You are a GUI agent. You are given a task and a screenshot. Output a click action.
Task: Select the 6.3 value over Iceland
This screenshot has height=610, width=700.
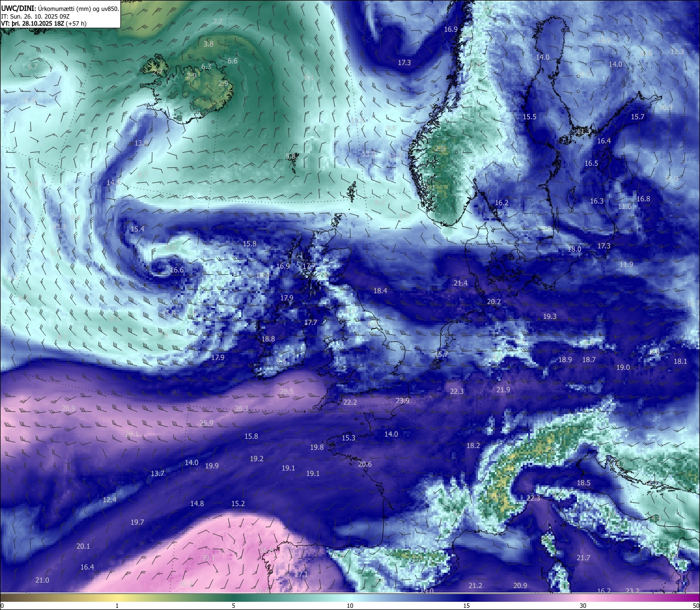pyautogui.click(x=206, y=66)
